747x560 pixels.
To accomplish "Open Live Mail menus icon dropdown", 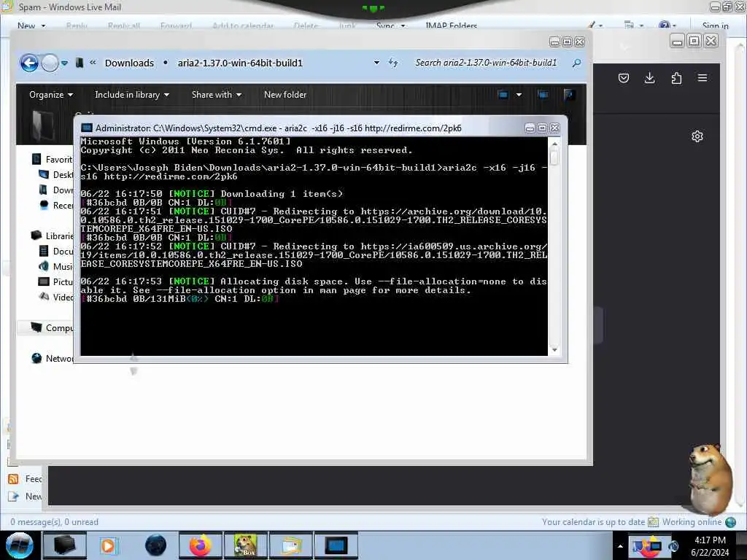I will click(634, 26).
